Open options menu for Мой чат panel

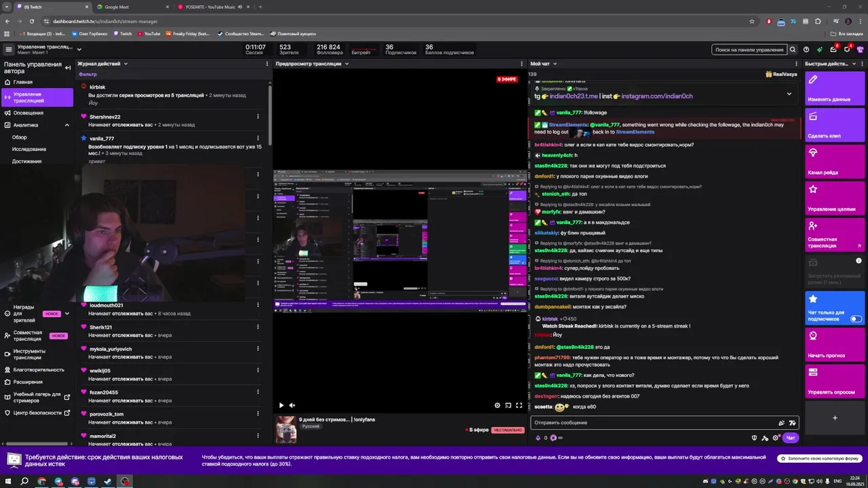pyautogui.click(x=797, y=64)
